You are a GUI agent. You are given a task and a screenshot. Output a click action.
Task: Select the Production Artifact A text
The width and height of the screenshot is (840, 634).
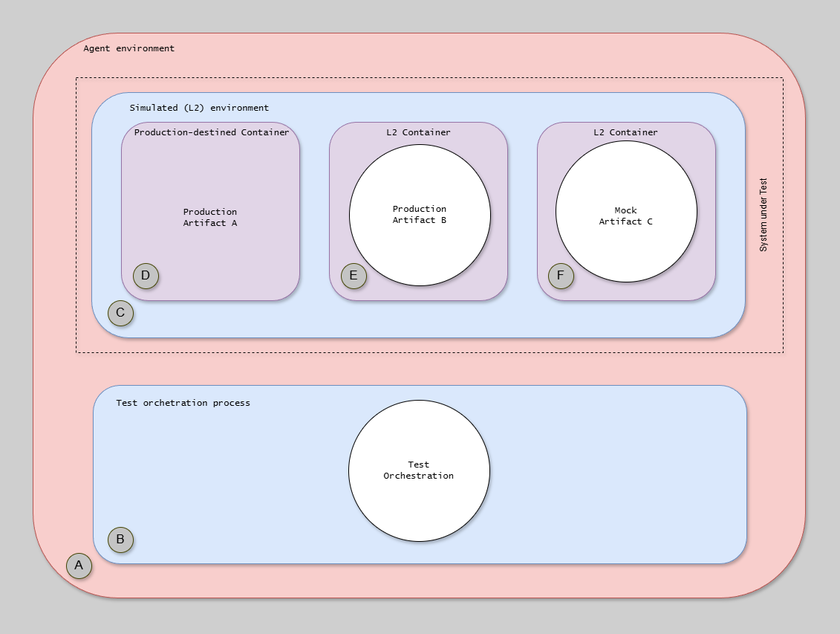(x=210, y=217)
